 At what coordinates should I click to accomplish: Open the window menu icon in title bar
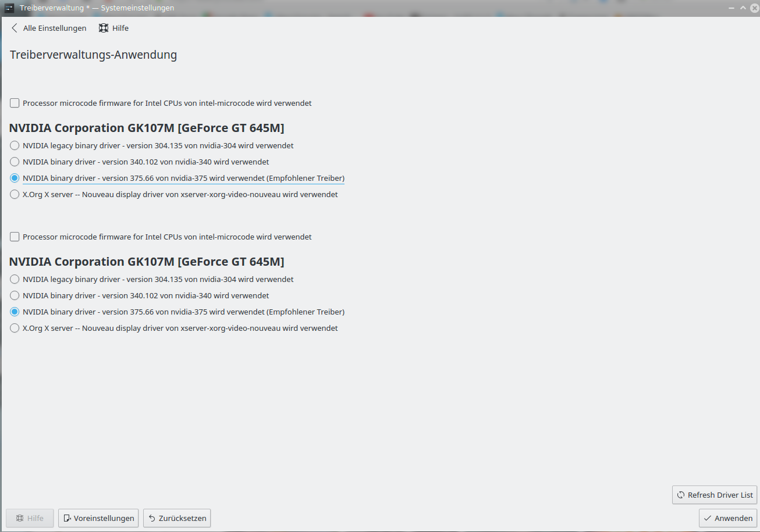point(9,8)
